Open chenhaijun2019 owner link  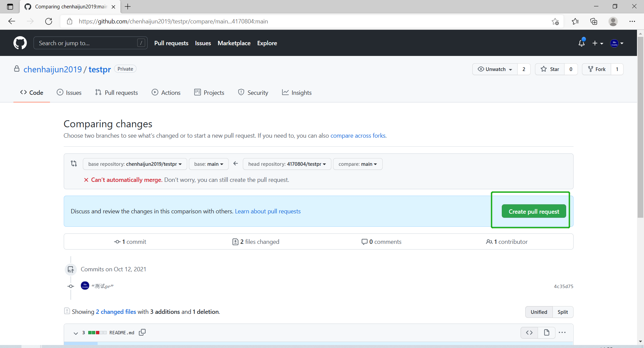tap(53, 69)
